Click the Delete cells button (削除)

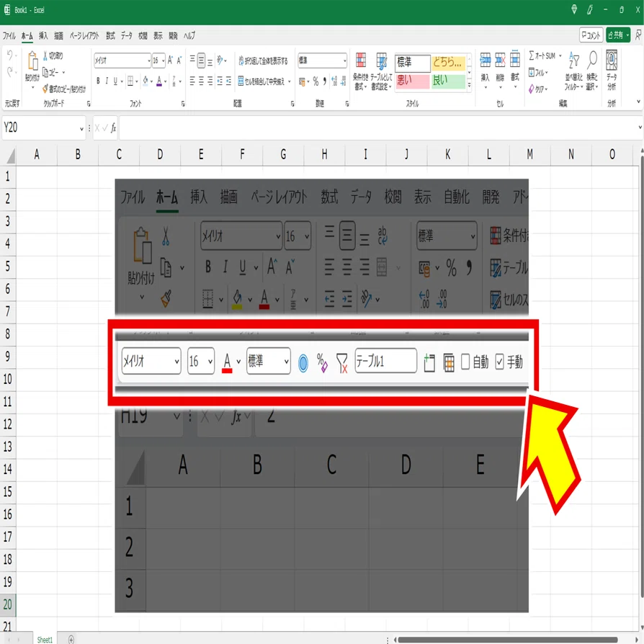pos(500,69)
